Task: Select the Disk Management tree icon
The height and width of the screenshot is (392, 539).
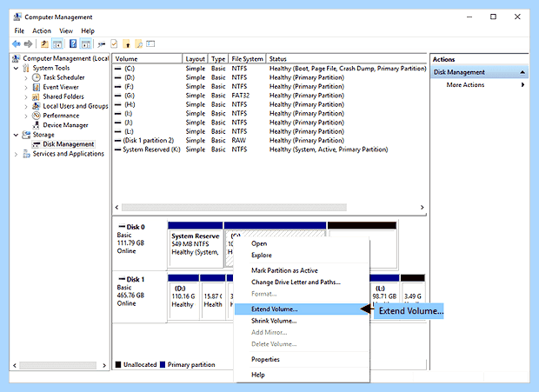Action: pos(37,144)
